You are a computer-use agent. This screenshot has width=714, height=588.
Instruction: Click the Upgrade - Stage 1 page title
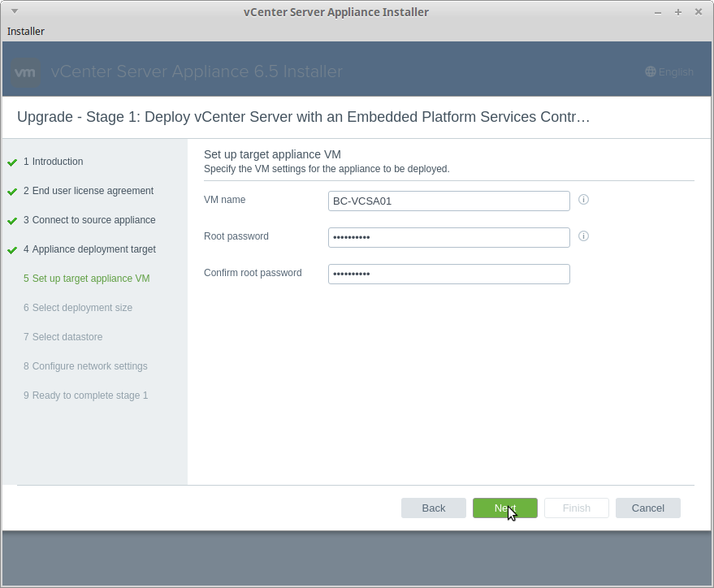[303, 117]
